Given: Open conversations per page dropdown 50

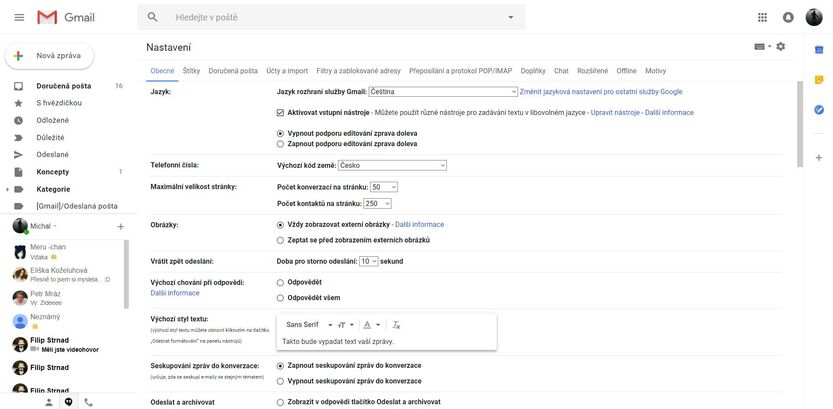Looking at the screenshot, I should pyautogui.click(x=384, y=188).
